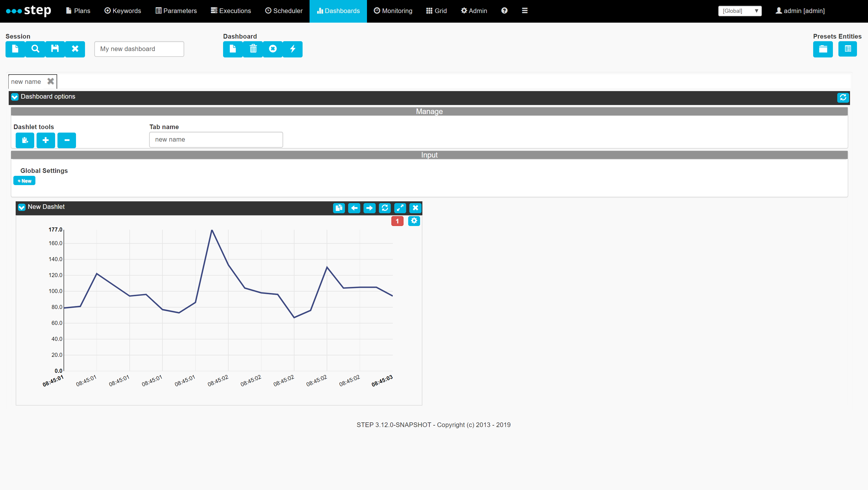868x490 pixels.
Task: Click the 'Dashlet tools' label
Action: coord(34,127)
